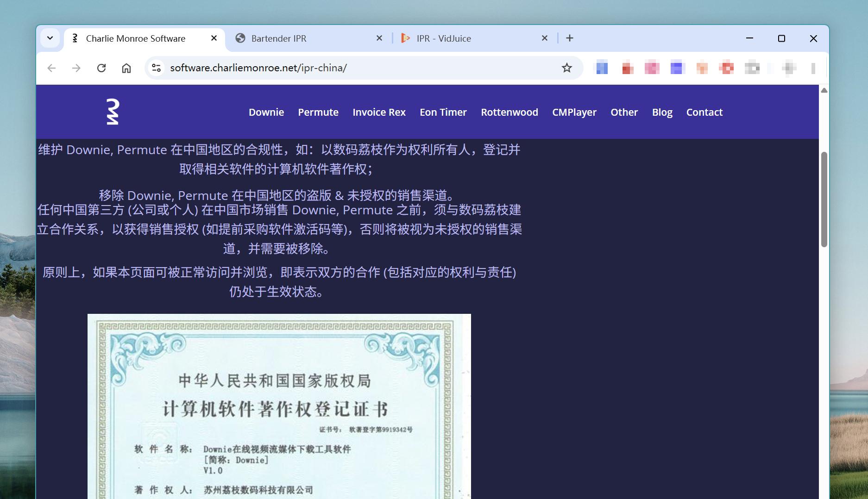Close the Charlie Monroe Software tab
Image resolution: width=868 pixels, height=499 pixels.
[x=214, y=38]
